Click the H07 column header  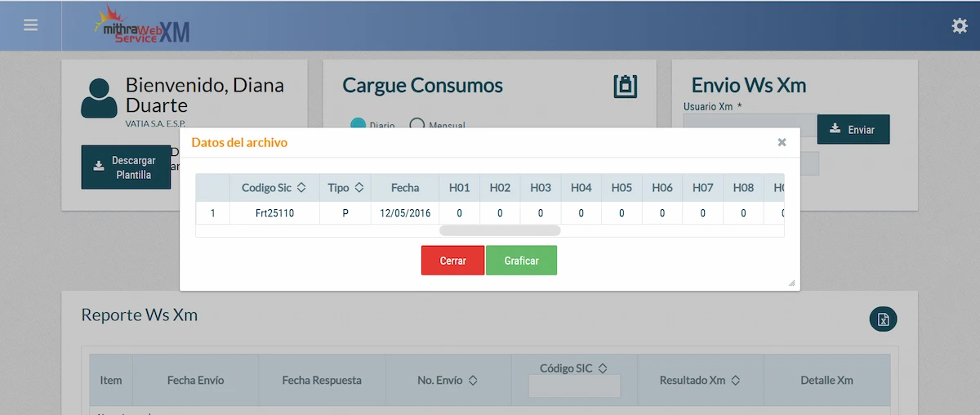[x=703, y=188]
